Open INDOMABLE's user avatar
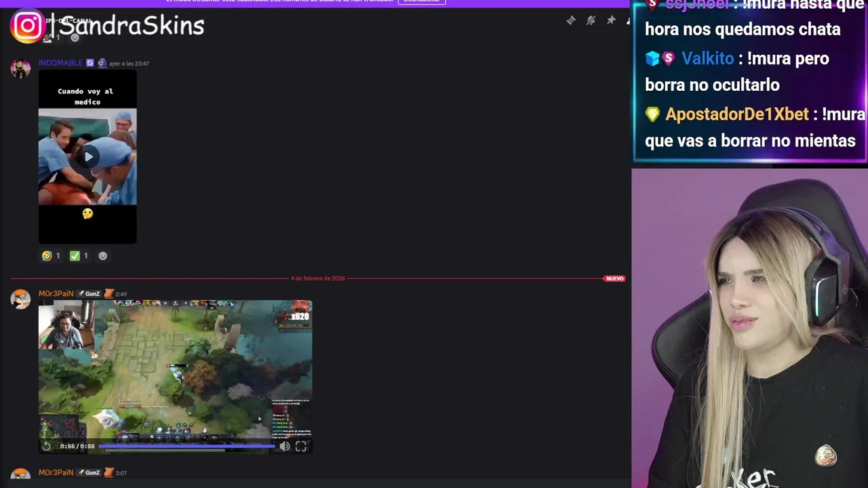Viewport: 868px width, 488px height. (x=20, y=68)
